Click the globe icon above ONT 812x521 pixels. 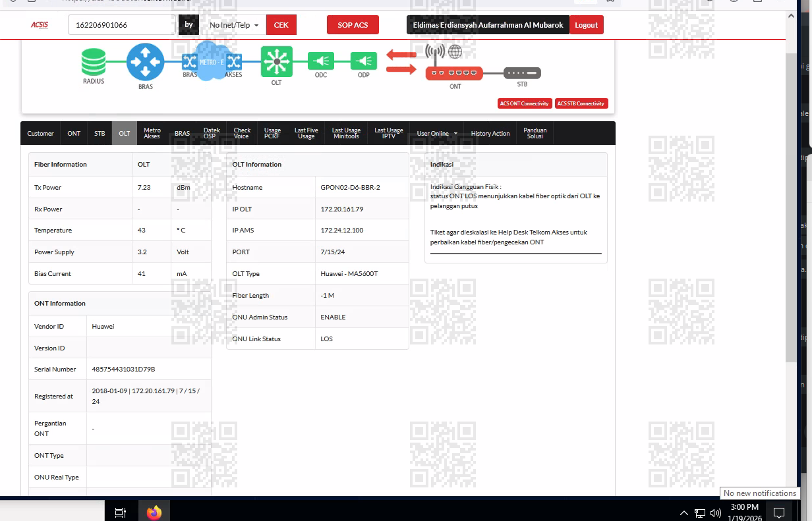click(455, 51)
